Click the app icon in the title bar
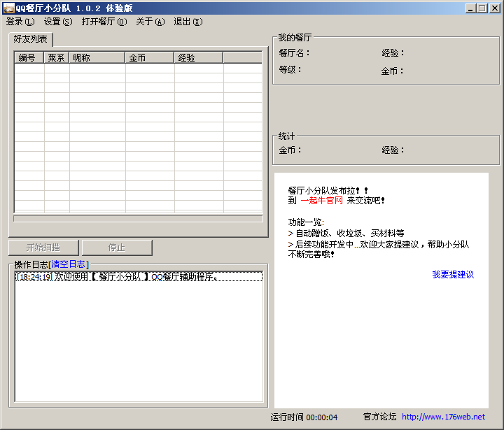 (8, 8)
